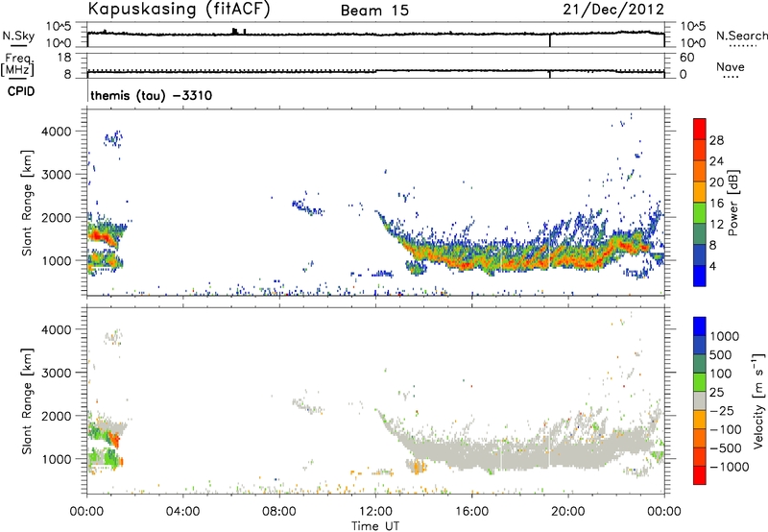This screenshot has height=532, width=768.
Task: Click the blue top velocity colorbar segment
Action: (700, 326)
